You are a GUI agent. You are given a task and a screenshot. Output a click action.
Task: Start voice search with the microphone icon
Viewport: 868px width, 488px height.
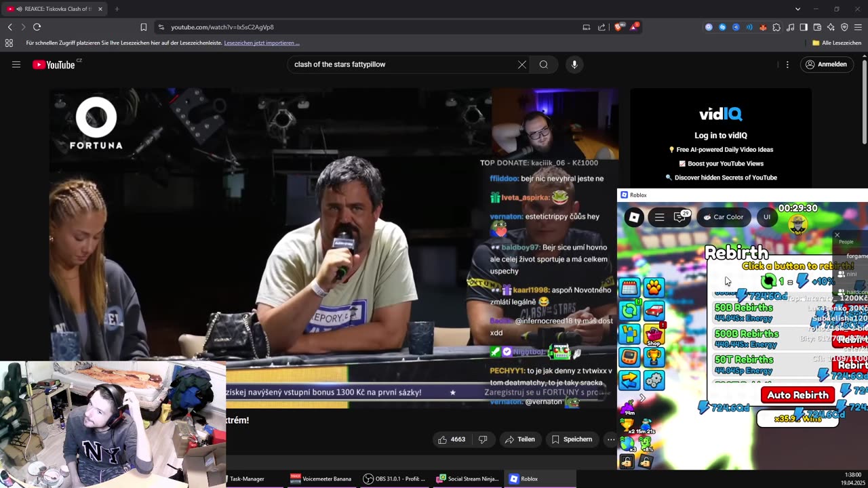click(574, 64)
